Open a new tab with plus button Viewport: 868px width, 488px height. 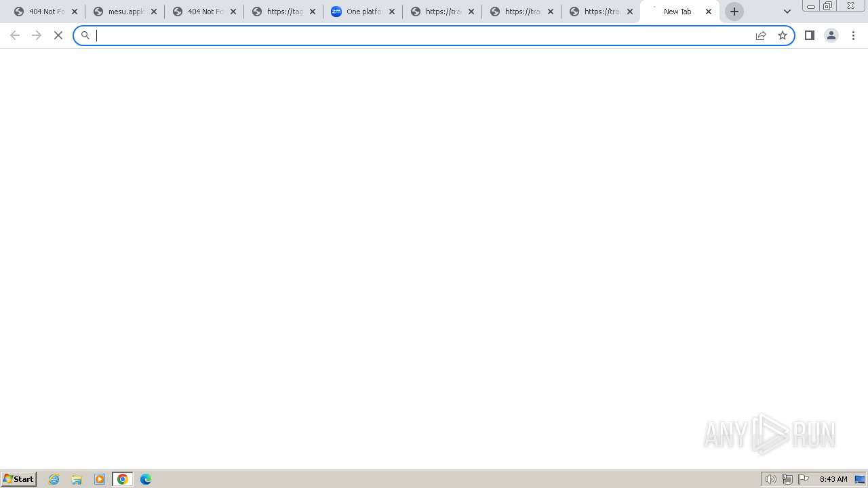click(x=734, y=12)
